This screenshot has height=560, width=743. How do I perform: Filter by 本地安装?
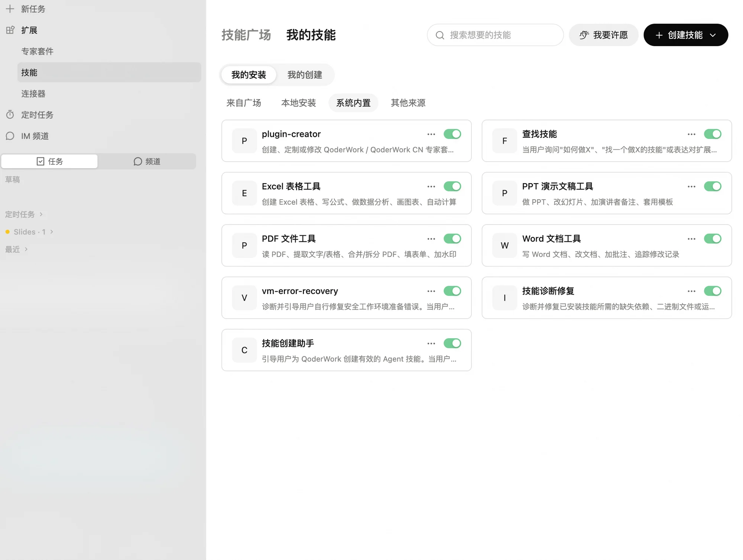pos(299,103)
